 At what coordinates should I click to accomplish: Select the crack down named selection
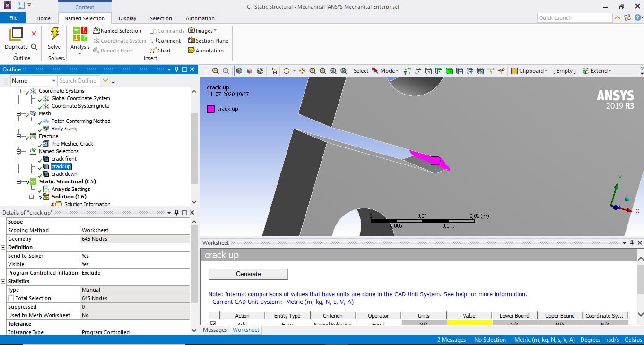(x=64, y=174)
